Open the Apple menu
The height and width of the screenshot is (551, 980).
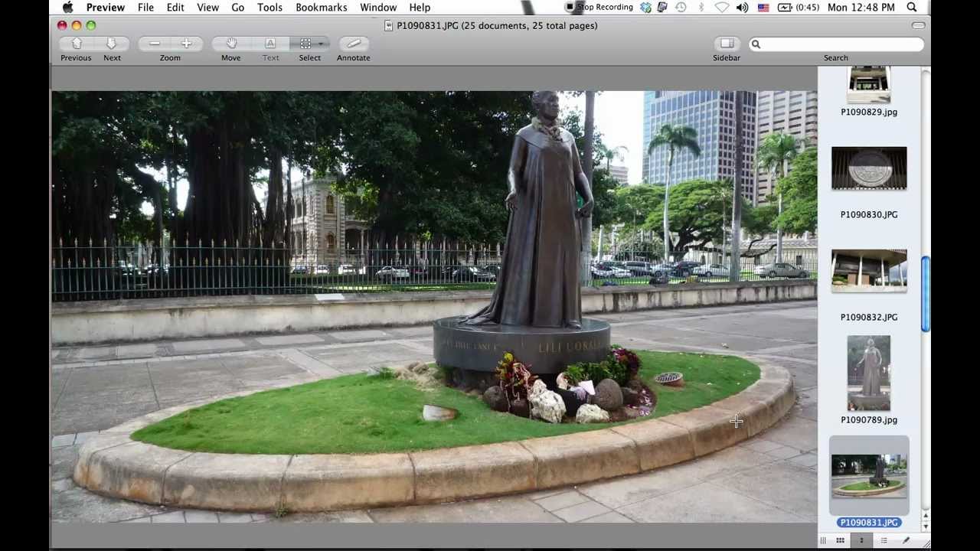[x=67, y=8]
